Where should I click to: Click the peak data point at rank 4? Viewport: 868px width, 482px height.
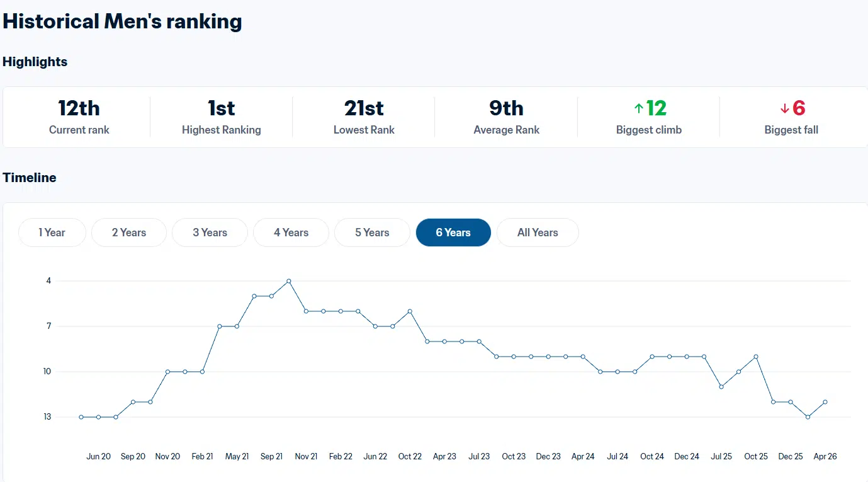click(x=289, y=281)
